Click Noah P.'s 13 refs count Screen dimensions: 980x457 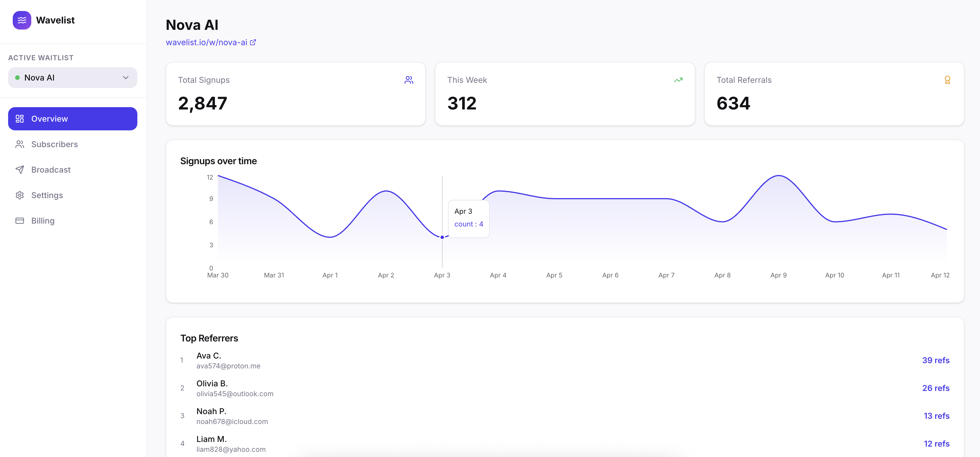tap(936, 416)
